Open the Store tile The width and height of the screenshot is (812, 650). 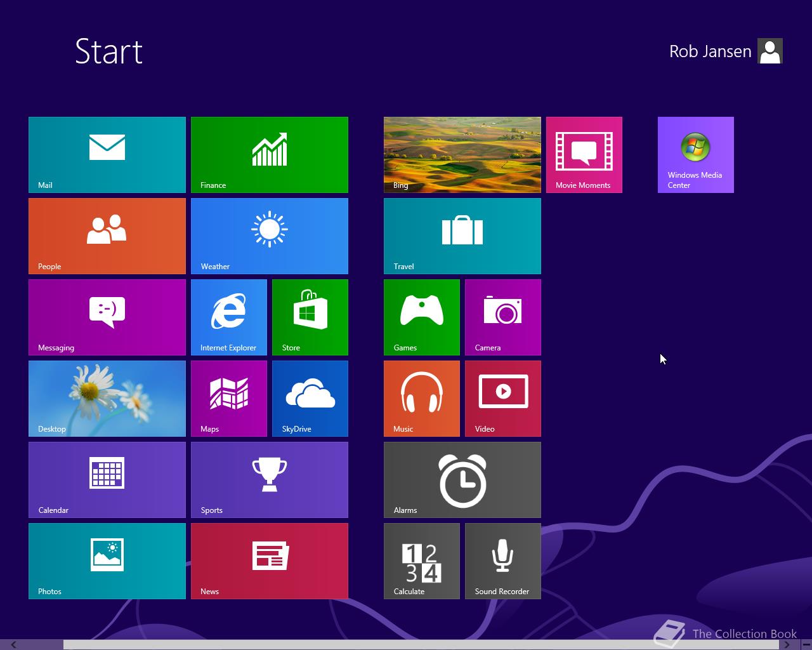pos(310,317)
